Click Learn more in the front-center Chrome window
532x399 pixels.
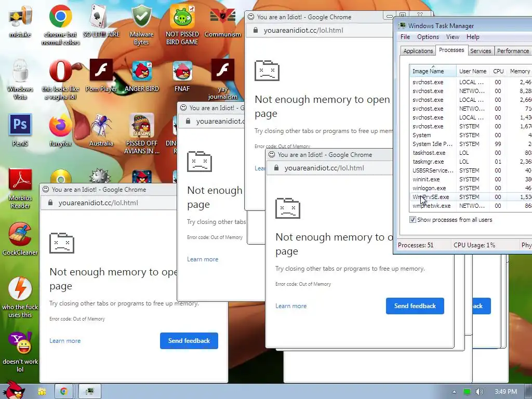tap(291, 305)
